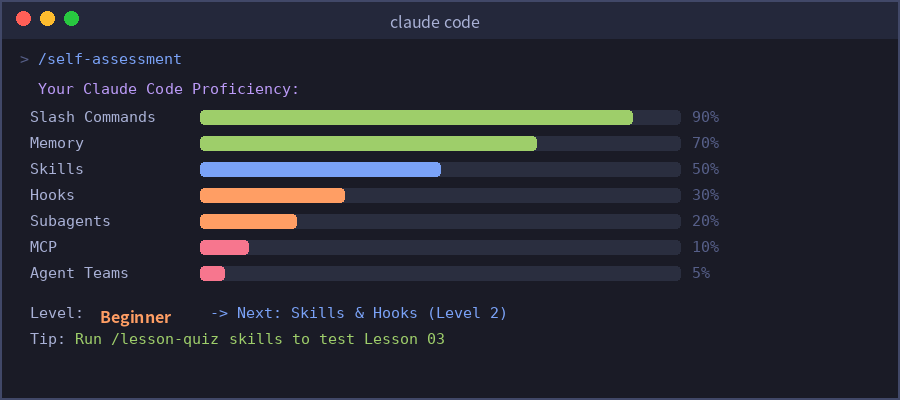Image resolution: width=900 pixels, height=400 pixels.
Task: Click the green maximize window button
Action: [x=71, y=19]
